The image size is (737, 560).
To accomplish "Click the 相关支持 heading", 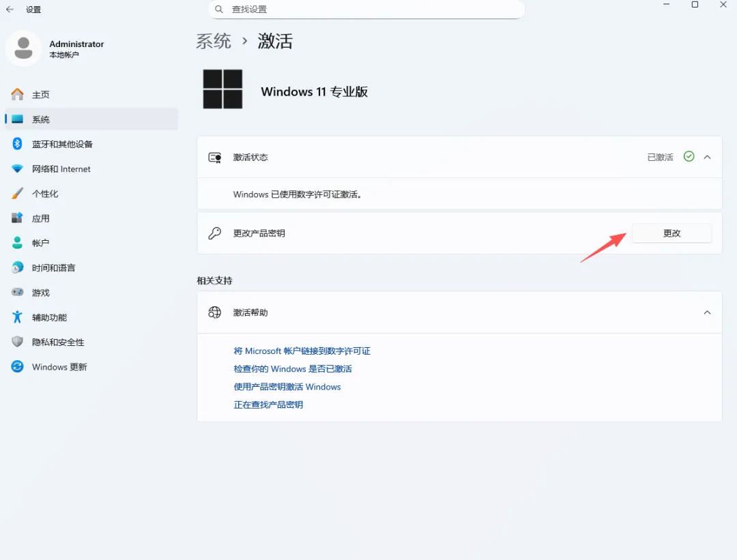I will (x=214, y=280).
